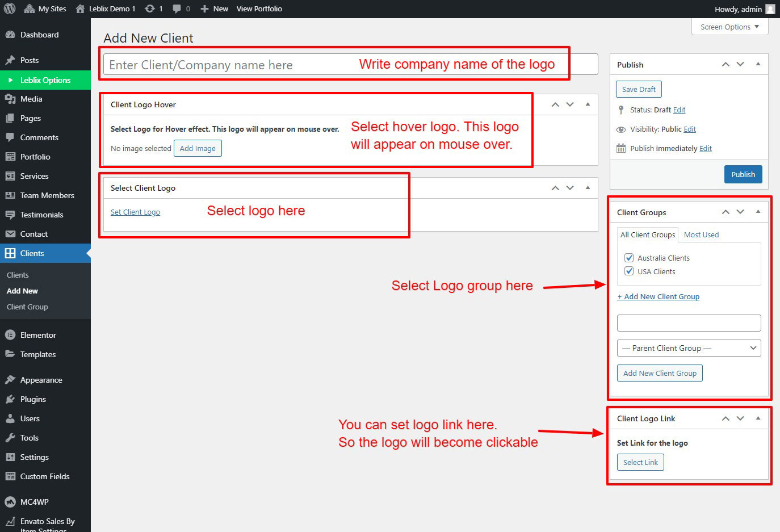
Task: Open the Plugins icon in sidebar
Action: 10,399
